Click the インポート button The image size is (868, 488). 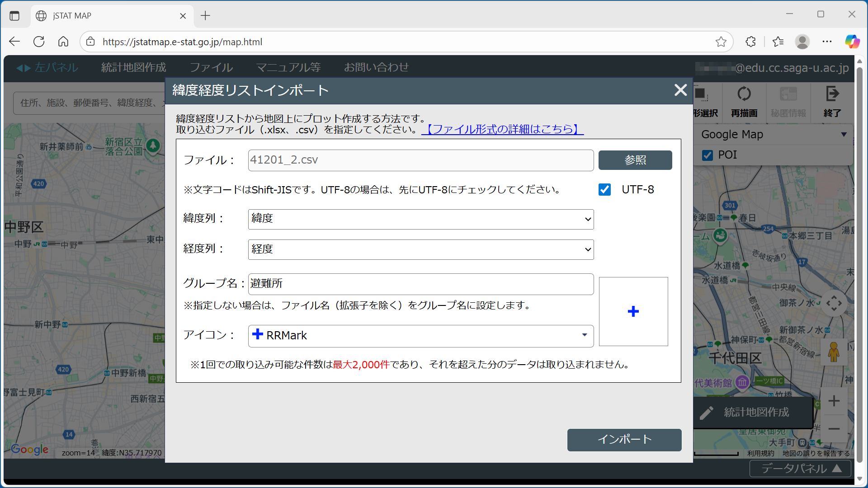click(624, 440)
